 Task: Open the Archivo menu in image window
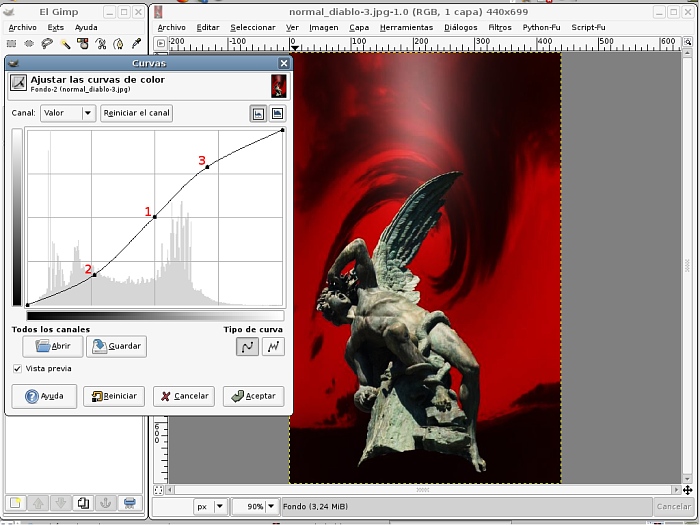pyautogui.click(x=171, y=27)
